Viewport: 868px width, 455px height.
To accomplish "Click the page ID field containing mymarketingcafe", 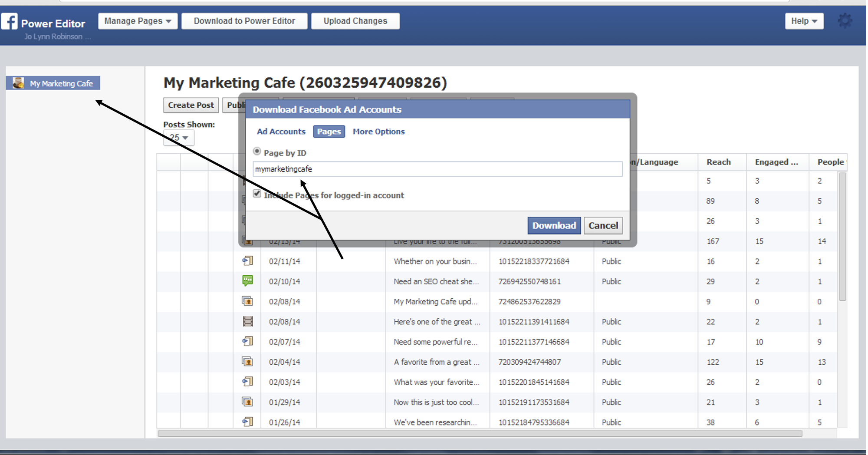I will click(437, 169).
